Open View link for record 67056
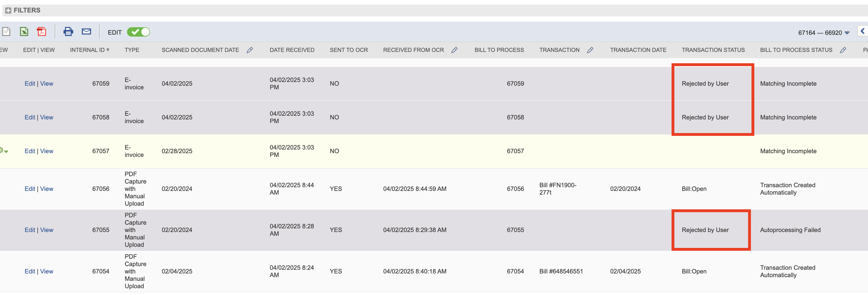 click(x=46, y=189)
